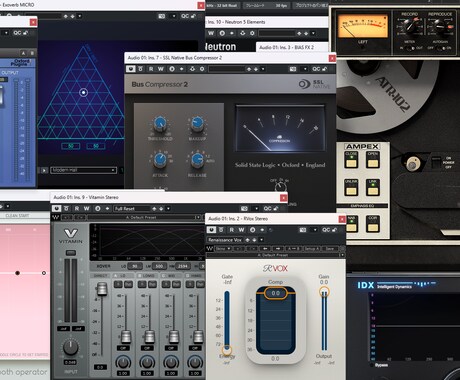This screenshot has height=380, width=460.
Task: Click the RVox Comp threshold handle
Action: click(x=276, y=293)
